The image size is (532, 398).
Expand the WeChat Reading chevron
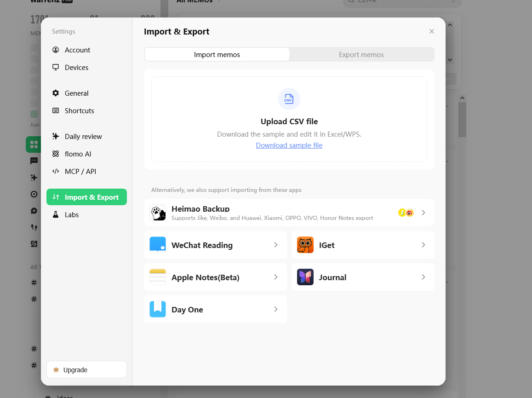click(x=276, y=245)
